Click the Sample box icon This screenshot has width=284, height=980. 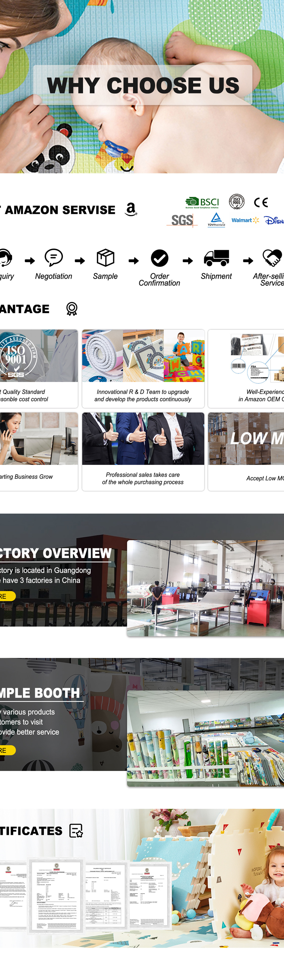[x=106, y=257]
